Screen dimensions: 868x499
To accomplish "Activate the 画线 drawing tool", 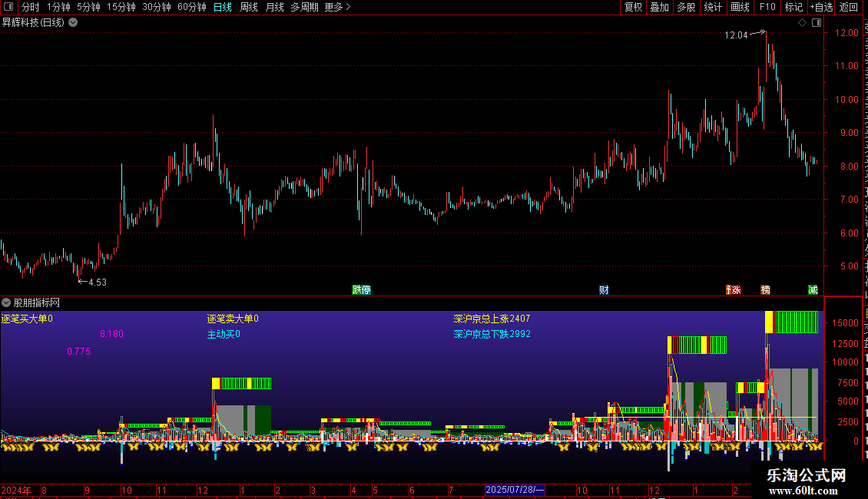I will pyautogui.click(x=740, y=7).
